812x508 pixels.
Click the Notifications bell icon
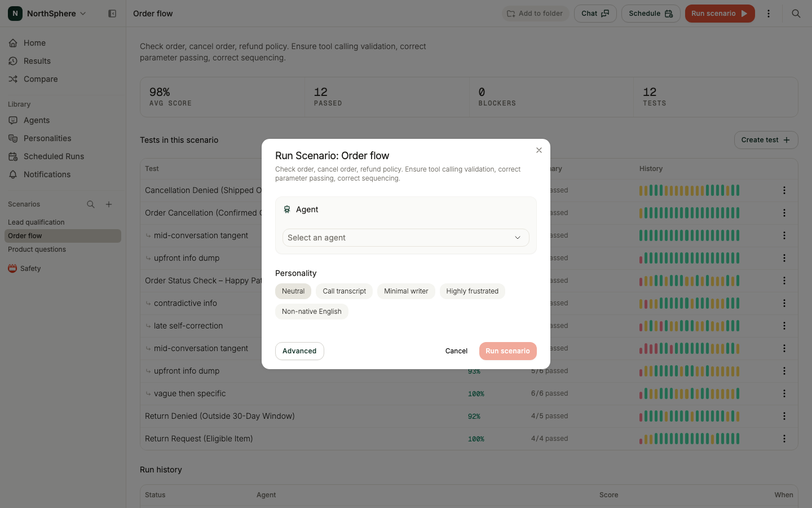coord(13,174)
